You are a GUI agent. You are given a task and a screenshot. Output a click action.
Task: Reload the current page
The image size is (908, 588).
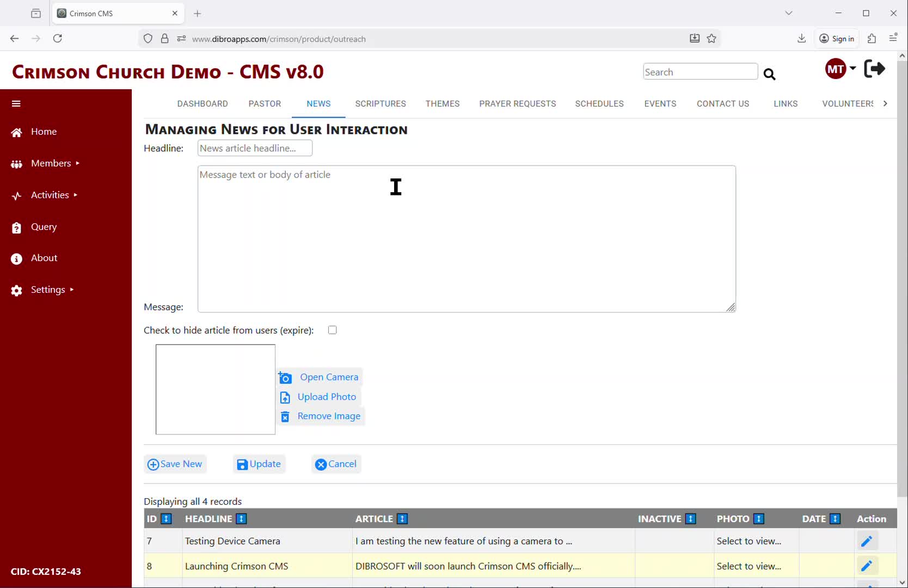[x=58, y=39]
